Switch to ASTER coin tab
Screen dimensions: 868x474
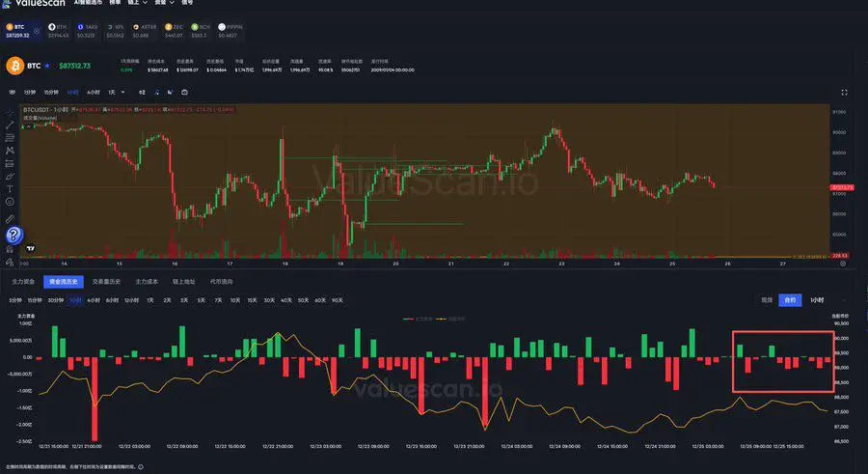tap(145, 31)
